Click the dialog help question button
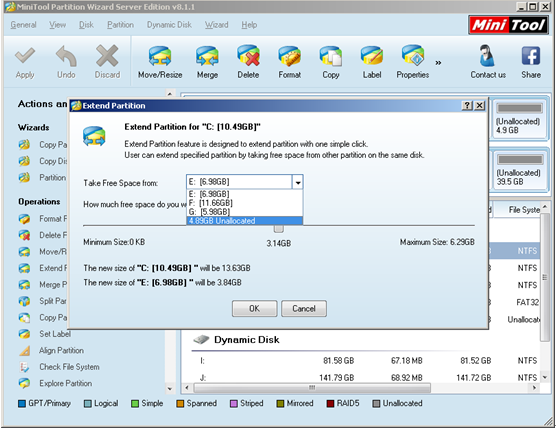This screenshot has width=556, height=428. [x=467, y=105]
